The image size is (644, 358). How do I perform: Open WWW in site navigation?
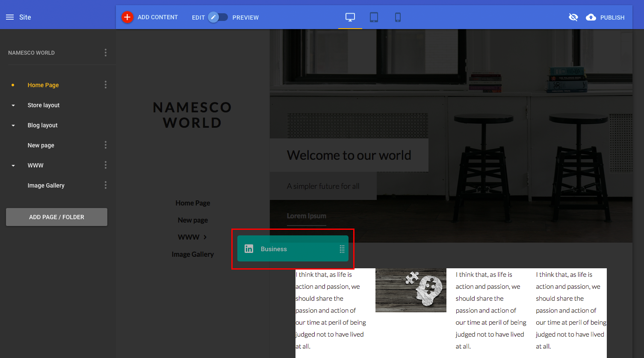(189, 237)
